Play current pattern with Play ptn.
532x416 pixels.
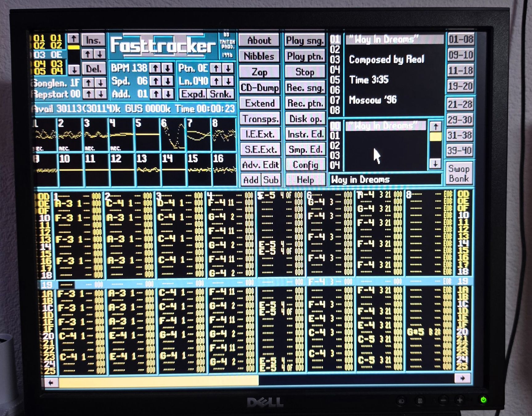[x=305, y=56]
